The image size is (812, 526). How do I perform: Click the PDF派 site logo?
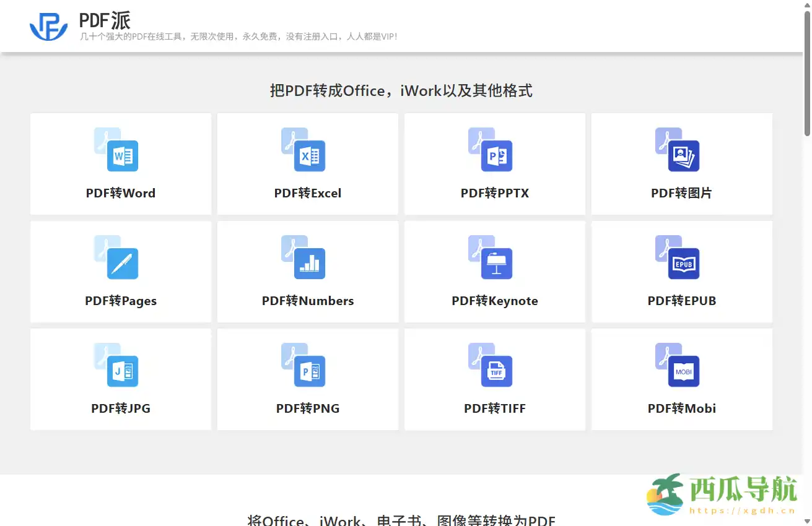pos(48,26)
